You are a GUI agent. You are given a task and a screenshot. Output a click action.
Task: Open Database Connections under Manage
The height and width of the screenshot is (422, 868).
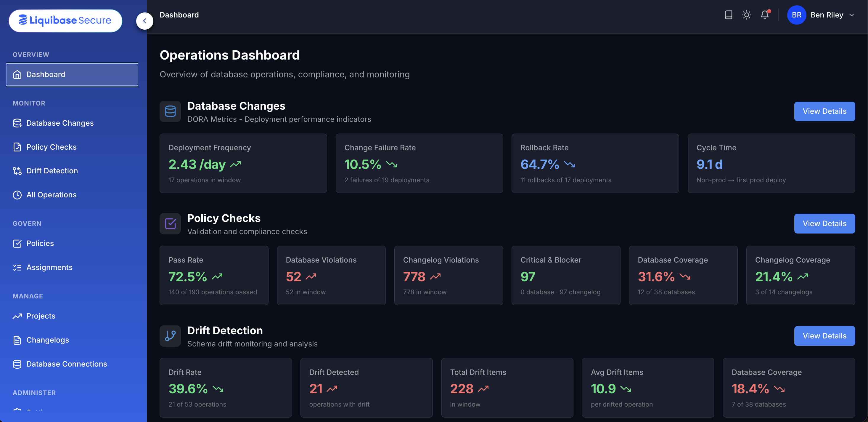pos(72,364)
